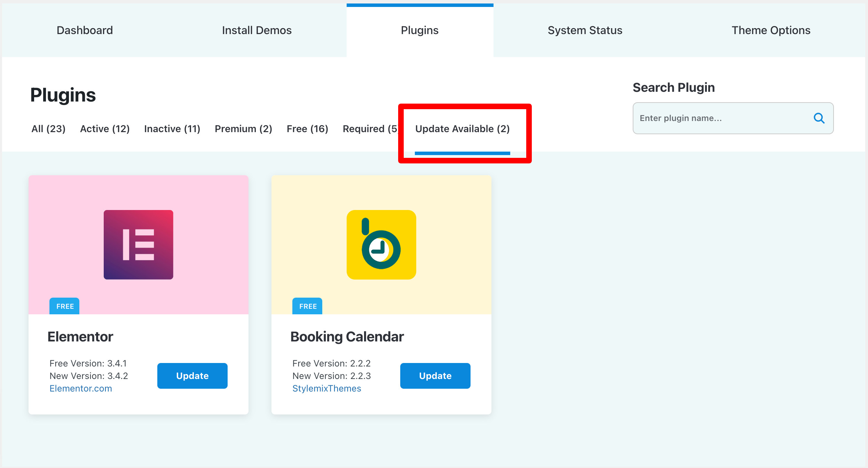Click Booking Calendar New Version: 2.2.3 text

(332, 376)
